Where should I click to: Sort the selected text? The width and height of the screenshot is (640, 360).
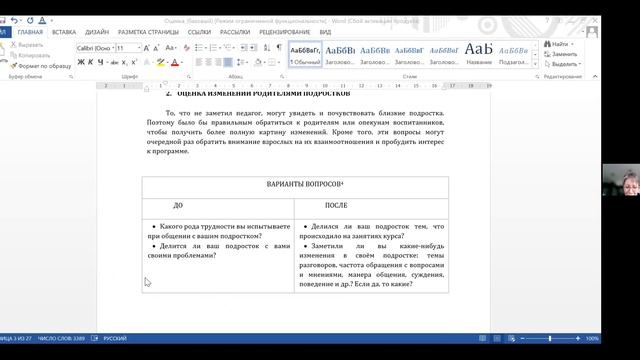[267, 48]
